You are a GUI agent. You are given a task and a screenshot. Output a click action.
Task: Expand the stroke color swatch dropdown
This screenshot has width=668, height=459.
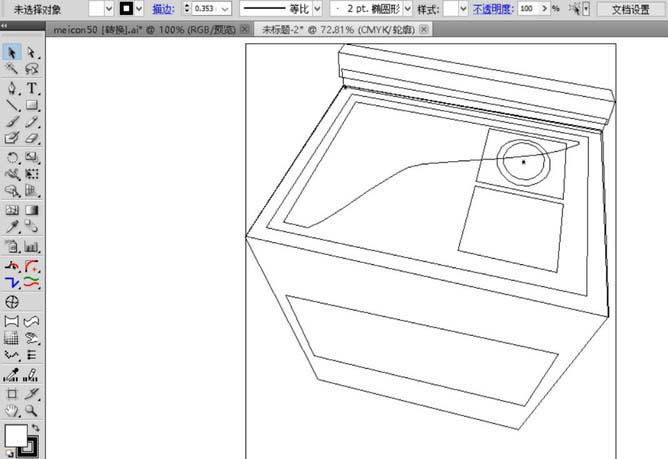pyautogui.click(x=139, y=9)
